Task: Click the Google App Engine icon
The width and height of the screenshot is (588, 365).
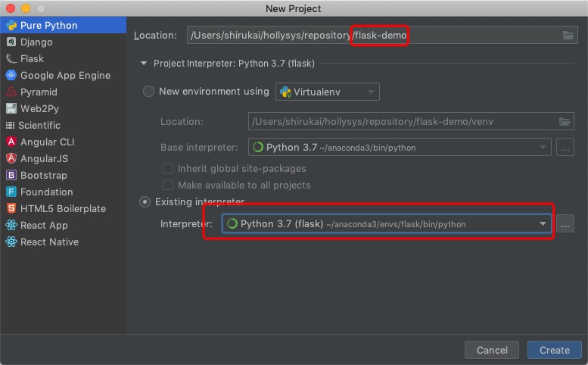Action: click(11, 75)
